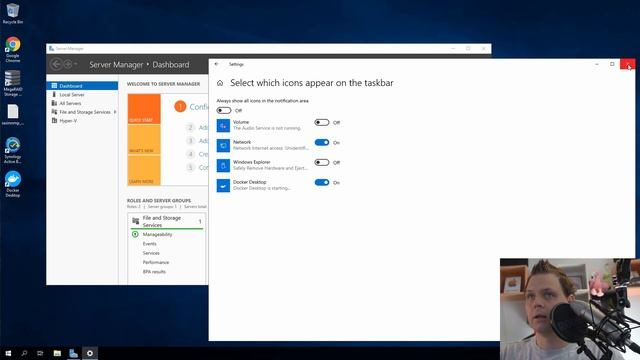Open File Explorer from the taskbar
This screenshot has width=640, height=360.
(57, 353)
